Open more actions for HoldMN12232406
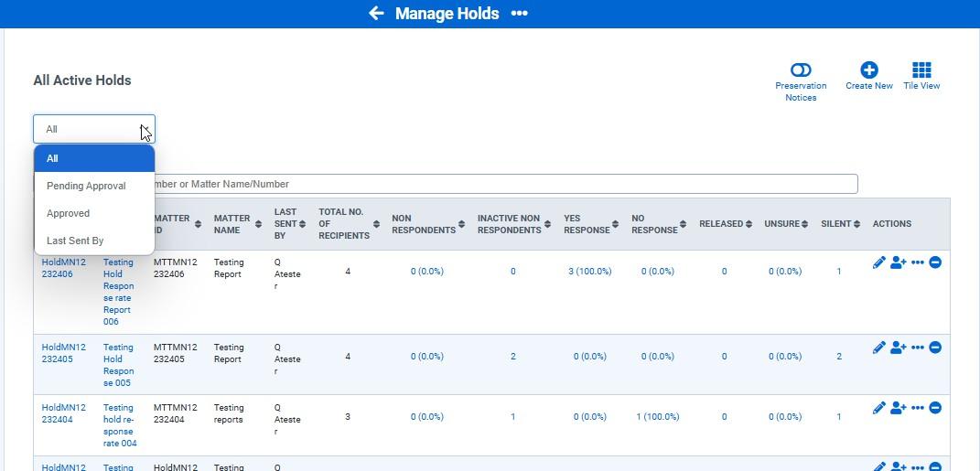980x471 pixels. click(x=918, y=263)
